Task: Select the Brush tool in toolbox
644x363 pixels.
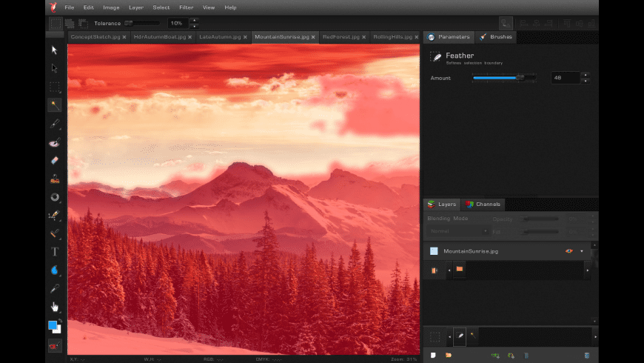Action: [54, 123]
